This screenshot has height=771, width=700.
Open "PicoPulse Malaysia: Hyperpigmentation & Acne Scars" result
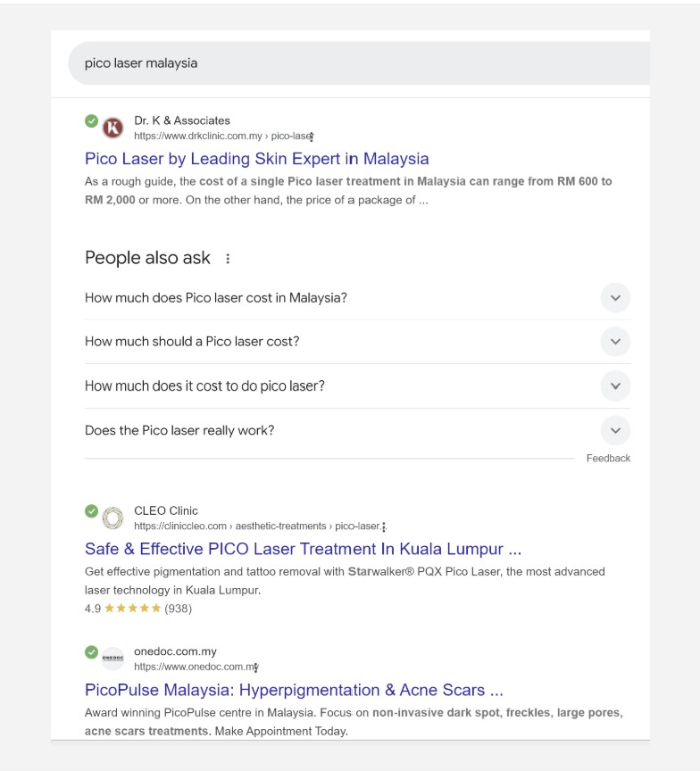click(x=294, y=690)
